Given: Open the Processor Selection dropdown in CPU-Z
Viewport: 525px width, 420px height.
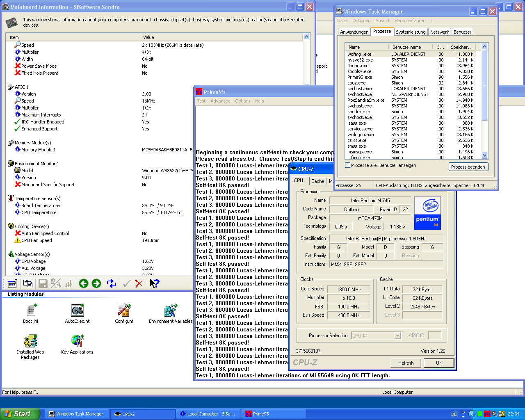Looking at the screenshot, I should [x=397, y=336].
